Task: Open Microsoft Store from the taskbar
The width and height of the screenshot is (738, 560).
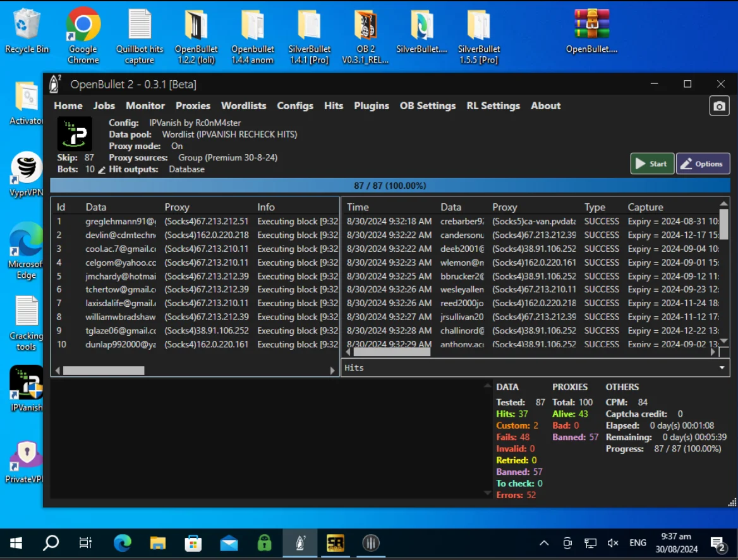Action: (193, 544)
